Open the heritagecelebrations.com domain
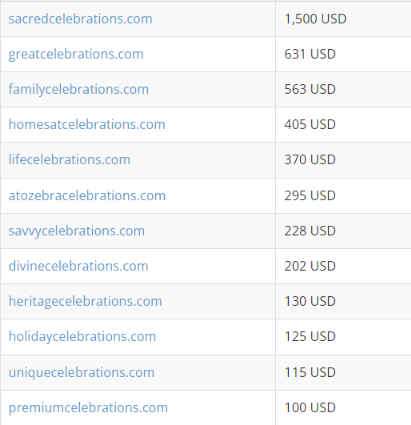 pyautogui.click(x=85, y=302)
